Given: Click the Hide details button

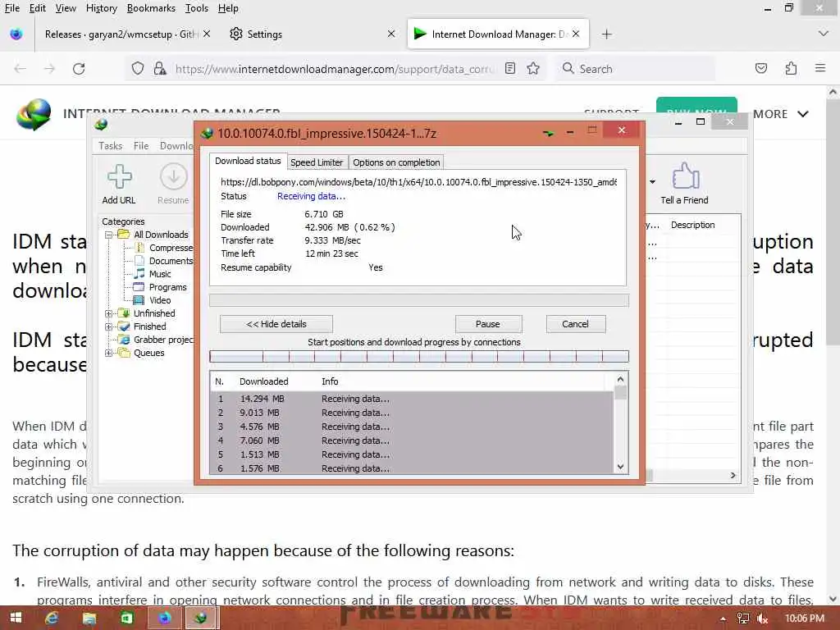Looking at the screenshot, I should click(276, 323).
